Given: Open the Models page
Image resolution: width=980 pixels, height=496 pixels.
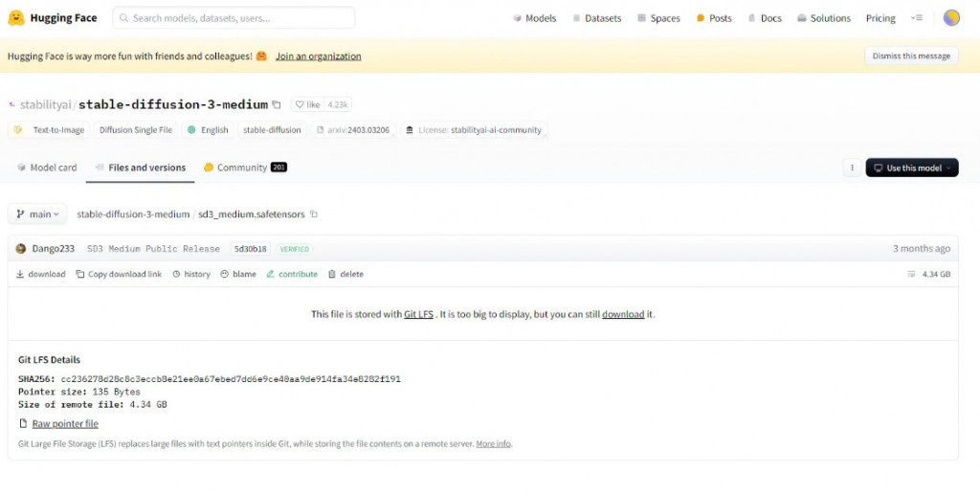Looking at the screenshot, I should point(534,18).
